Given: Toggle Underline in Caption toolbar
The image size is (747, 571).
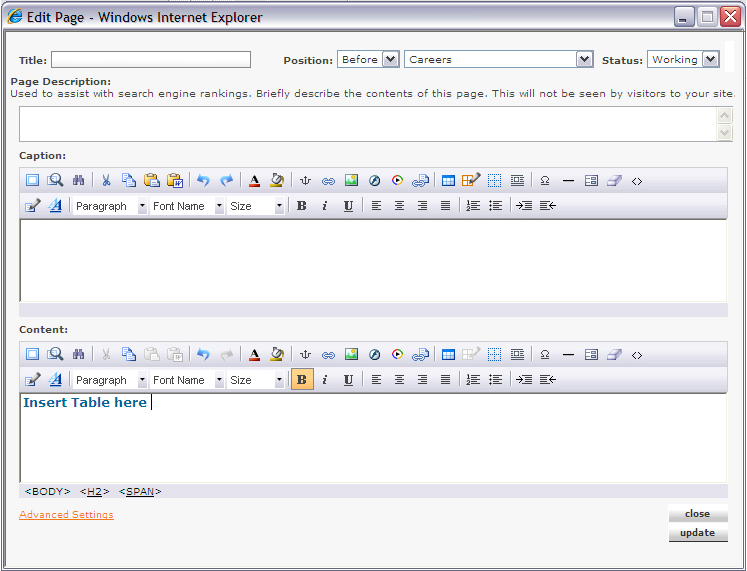Looking at the screenshot, I should tap(348, 206).
